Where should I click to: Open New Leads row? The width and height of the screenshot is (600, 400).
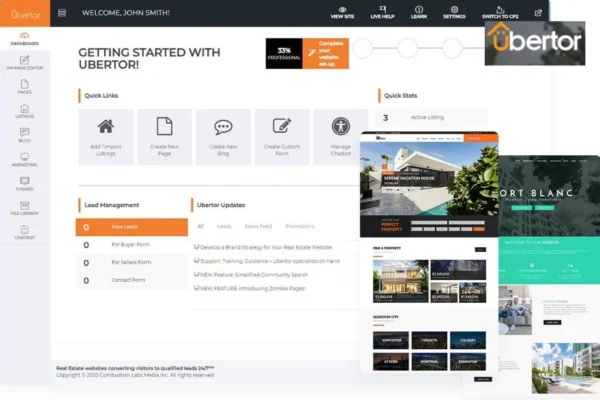click(x=132, y=227)
